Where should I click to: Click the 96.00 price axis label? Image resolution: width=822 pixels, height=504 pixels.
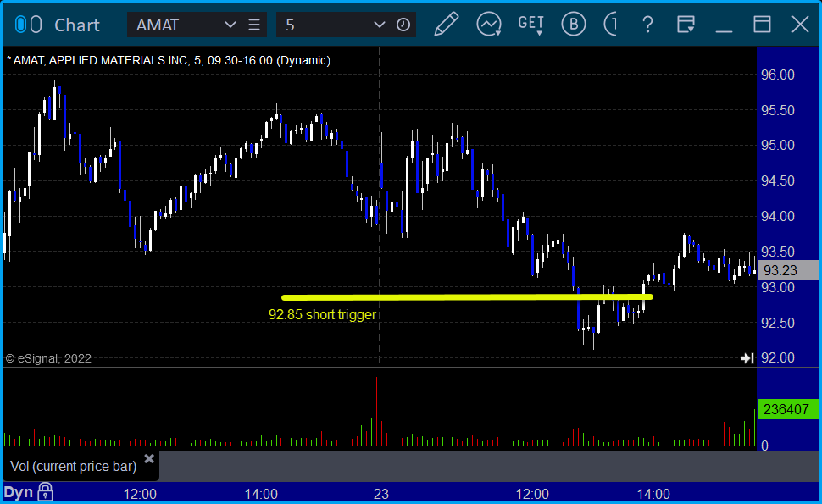(x=778, y=75)
